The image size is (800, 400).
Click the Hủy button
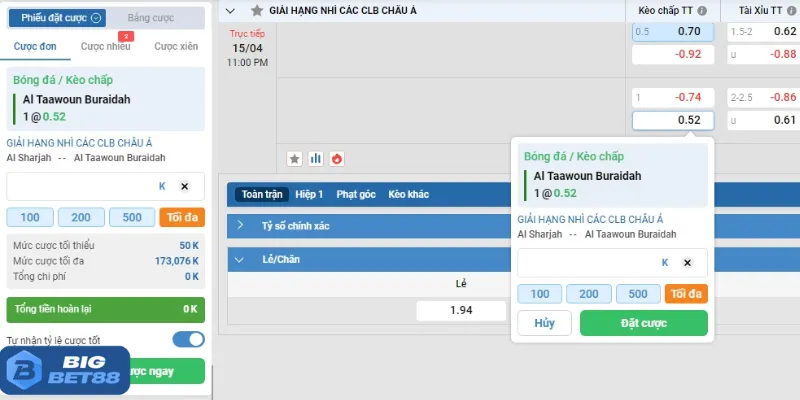(544, 323)
